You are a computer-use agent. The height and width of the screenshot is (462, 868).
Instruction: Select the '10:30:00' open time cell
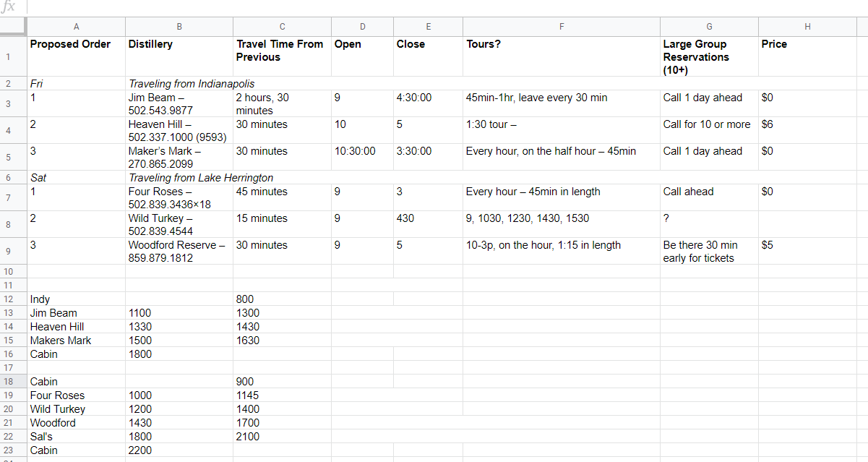(363, 158)
